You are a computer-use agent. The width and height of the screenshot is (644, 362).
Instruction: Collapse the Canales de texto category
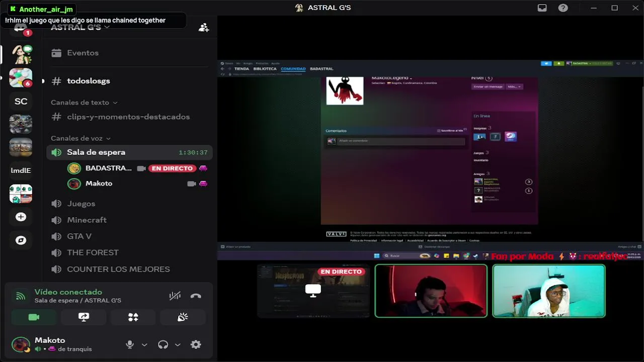pos(84,103)
